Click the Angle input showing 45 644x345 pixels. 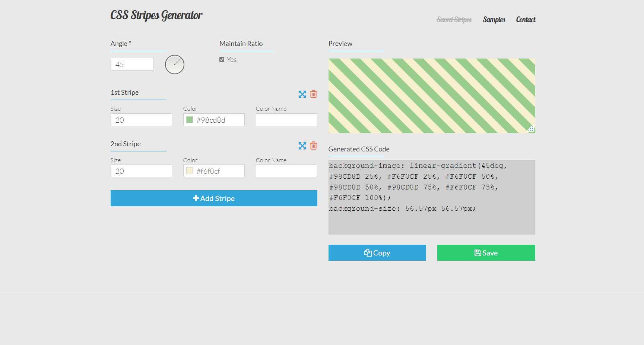click(x=132, y=64)
